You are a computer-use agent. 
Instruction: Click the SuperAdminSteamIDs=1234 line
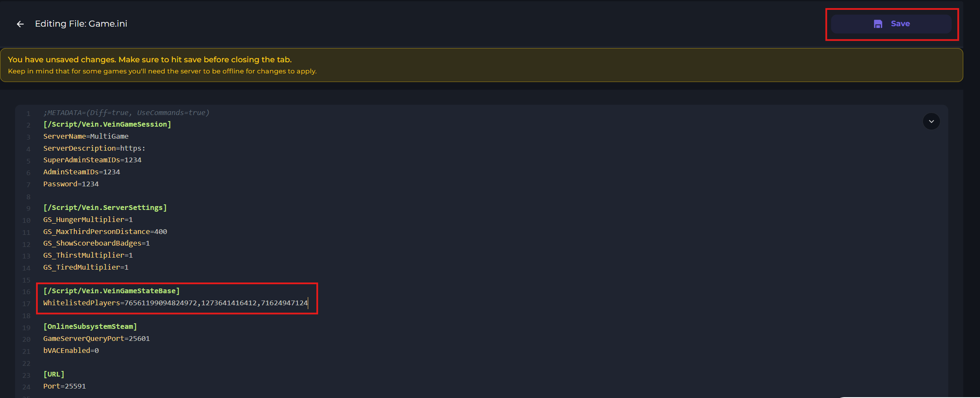point(92,160)
